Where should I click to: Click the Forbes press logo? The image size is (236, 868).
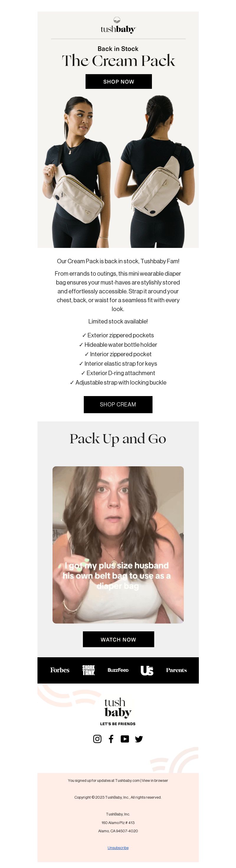point(60,670)
